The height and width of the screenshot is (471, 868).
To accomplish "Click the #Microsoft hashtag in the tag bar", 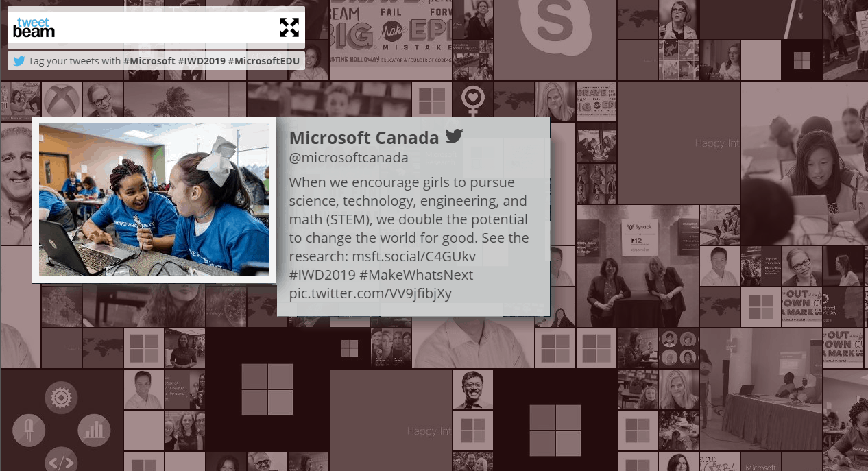I will click(149, 61).
